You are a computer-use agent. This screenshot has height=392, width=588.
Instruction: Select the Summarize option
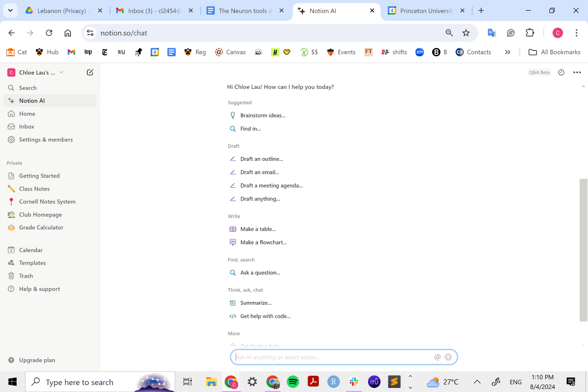(251, 303)
